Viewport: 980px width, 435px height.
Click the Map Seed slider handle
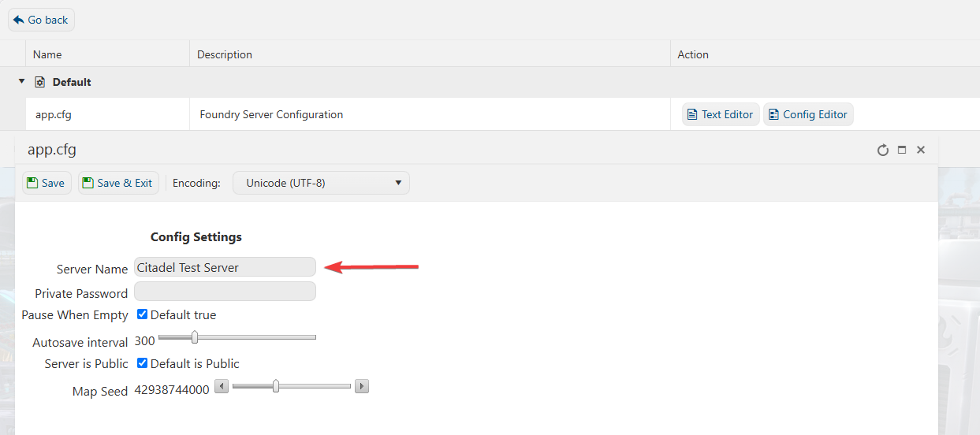click(x=276, y=386)
